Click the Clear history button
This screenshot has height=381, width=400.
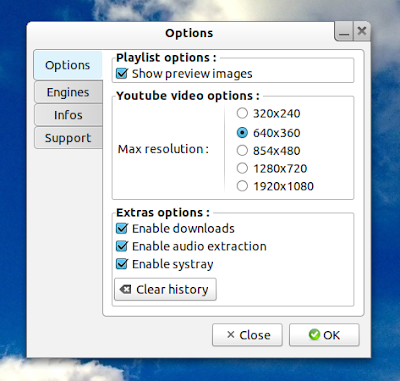pos(165,289)
